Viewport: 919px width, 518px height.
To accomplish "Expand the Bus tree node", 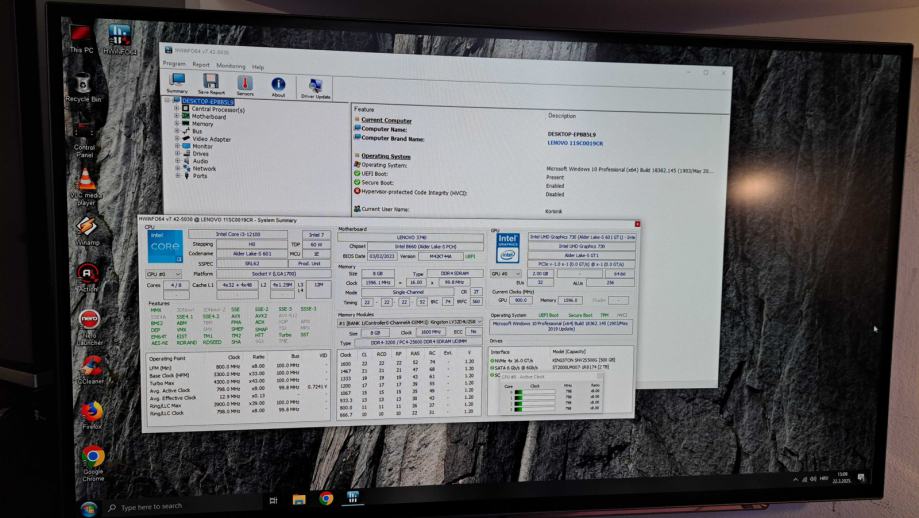I will point(177,131).
